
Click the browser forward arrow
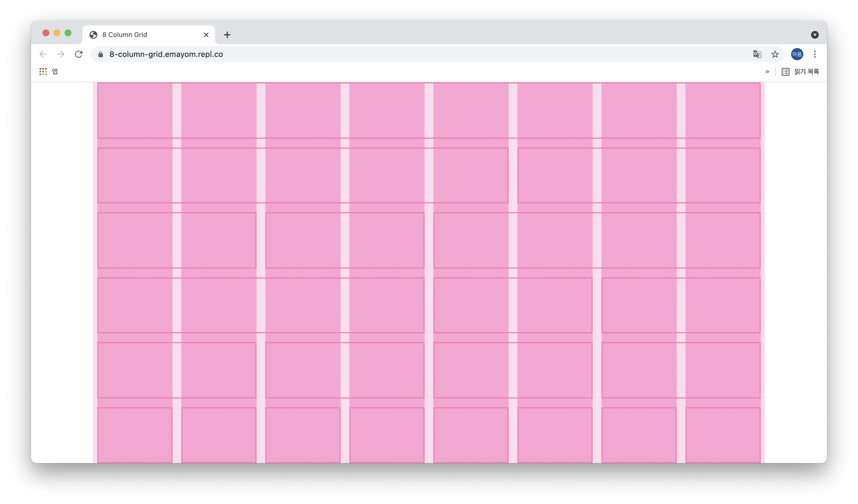tap(61, 54)
